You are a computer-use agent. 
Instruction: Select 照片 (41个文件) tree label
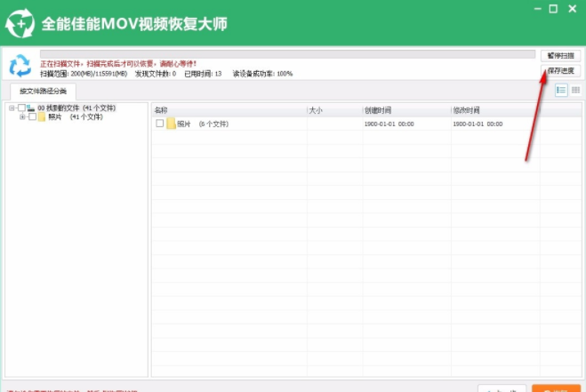point(76,117)
